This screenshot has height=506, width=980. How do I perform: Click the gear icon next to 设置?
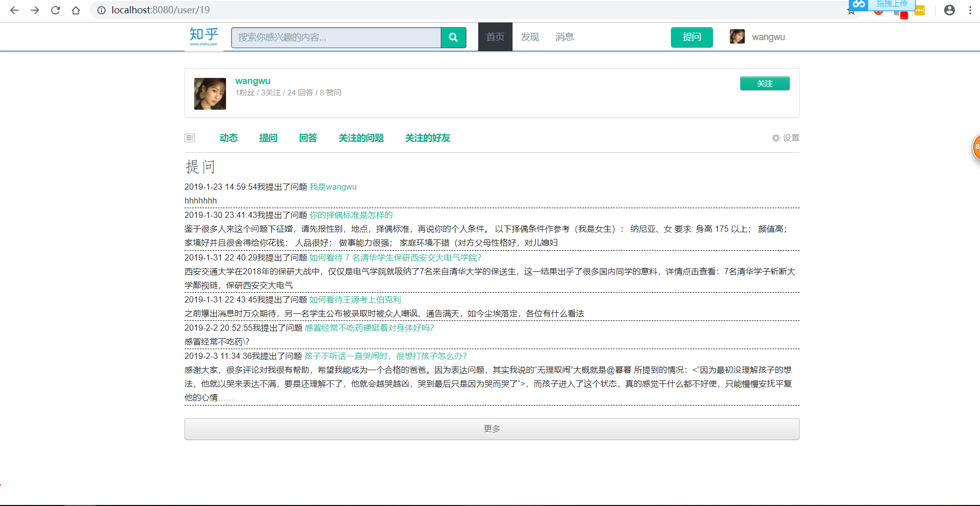click(776, 138)
